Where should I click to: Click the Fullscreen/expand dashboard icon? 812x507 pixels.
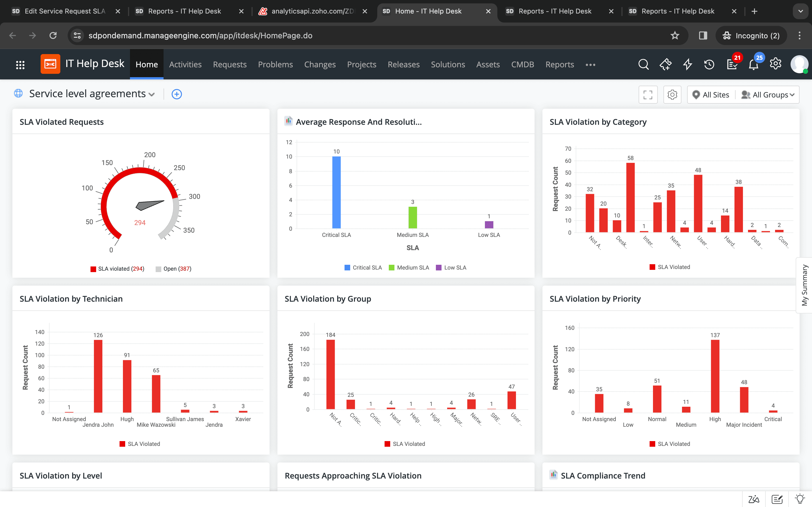click(648, 95)
